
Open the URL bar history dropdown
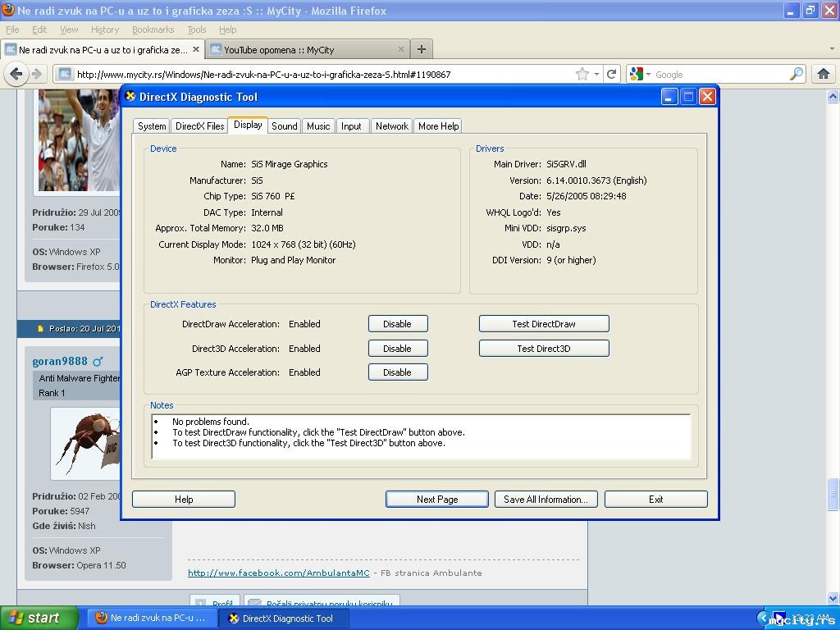(597, 75)
